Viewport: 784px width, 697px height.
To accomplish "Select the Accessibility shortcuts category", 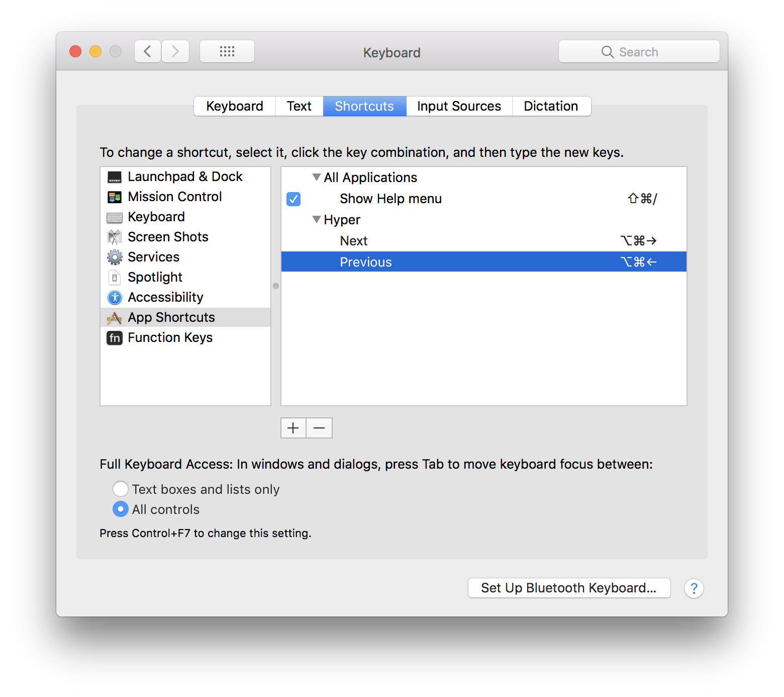I will (165, 297).
